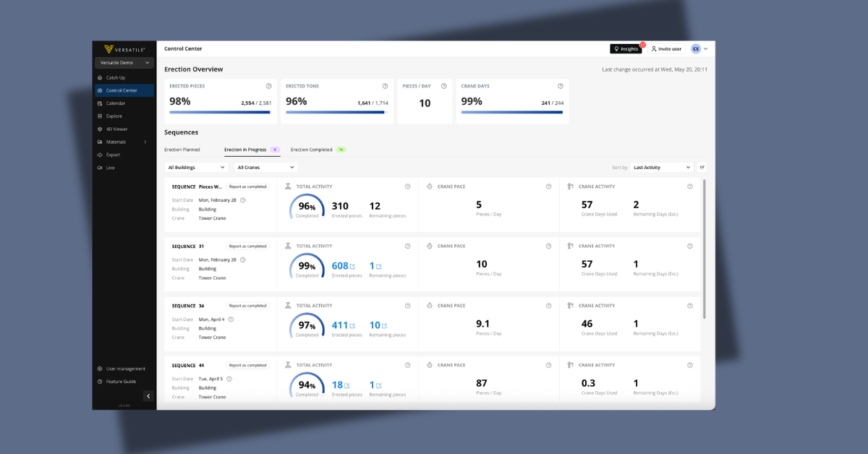Click start date info icon for Sequence 34
This screenshot has height=454, width=868.
[x=231, y=320]
